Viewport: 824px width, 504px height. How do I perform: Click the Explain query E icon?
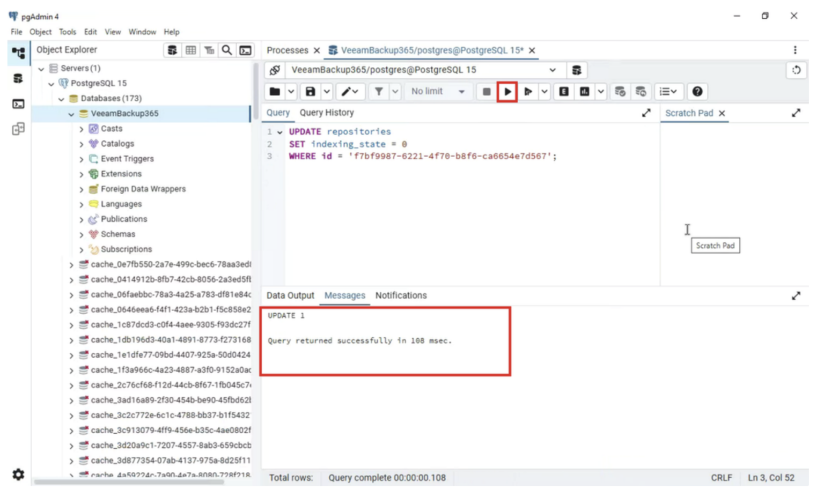(x=563, y=92)
